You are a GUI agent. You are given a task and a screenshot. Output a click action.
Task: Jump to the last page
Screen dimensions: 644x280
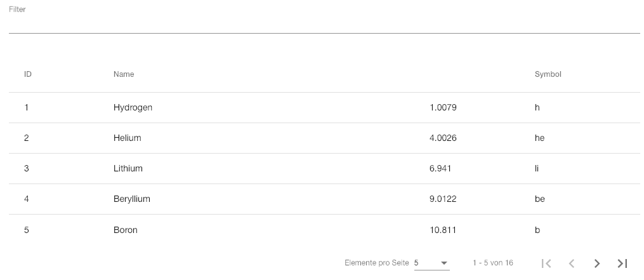tap(622, 263)
